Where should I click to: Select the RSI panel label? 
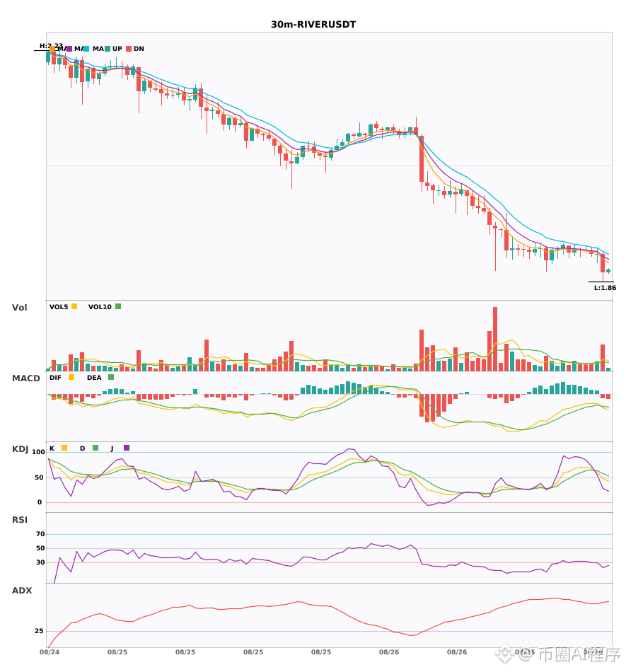pyautogui.click(x=20, y=519)
